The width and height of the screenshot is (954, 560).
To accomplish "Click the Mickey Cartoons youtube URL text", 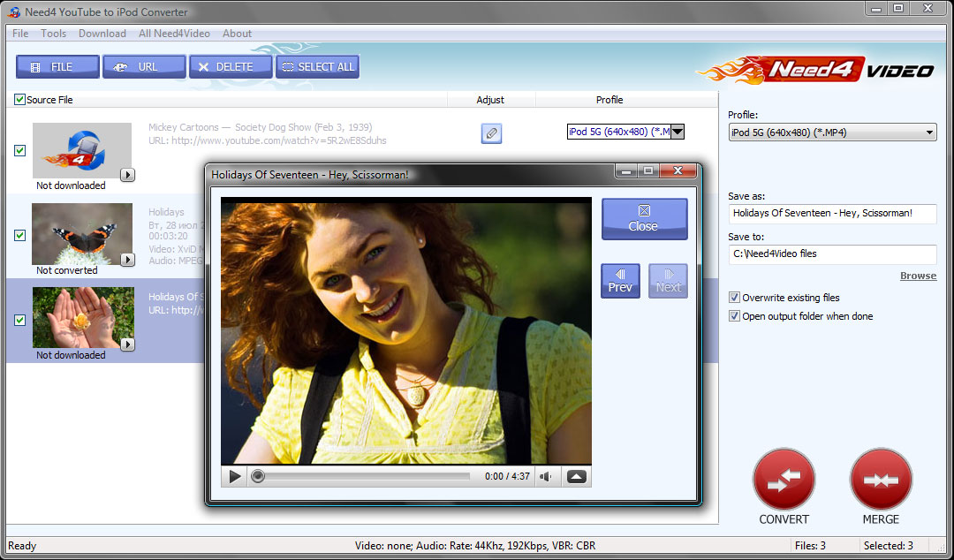I will pyautogui.click(x=268, y=140).
